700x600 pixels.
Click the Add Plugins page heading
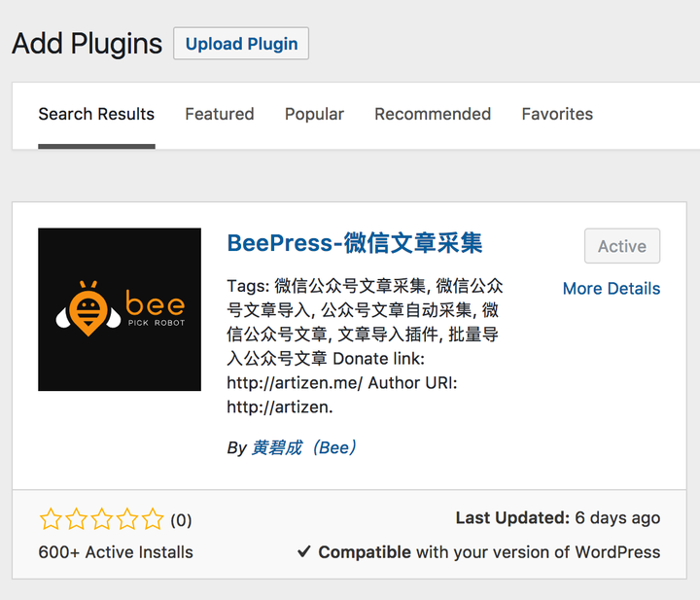point(87,44)
